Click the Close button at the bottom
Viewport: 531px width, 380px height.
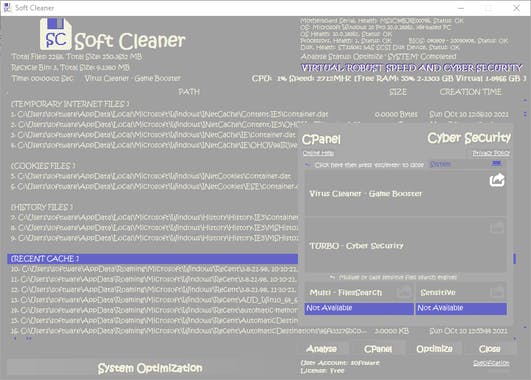490,349
